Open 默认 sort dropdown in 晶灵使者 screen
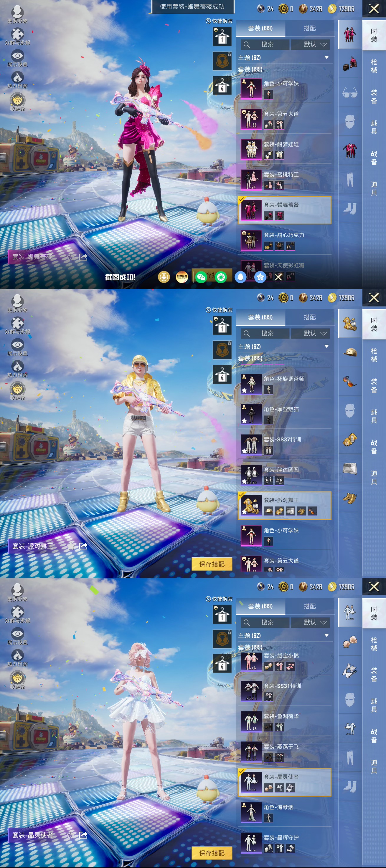Viewport: 386px width, 868px height. [x=311, y=622]
